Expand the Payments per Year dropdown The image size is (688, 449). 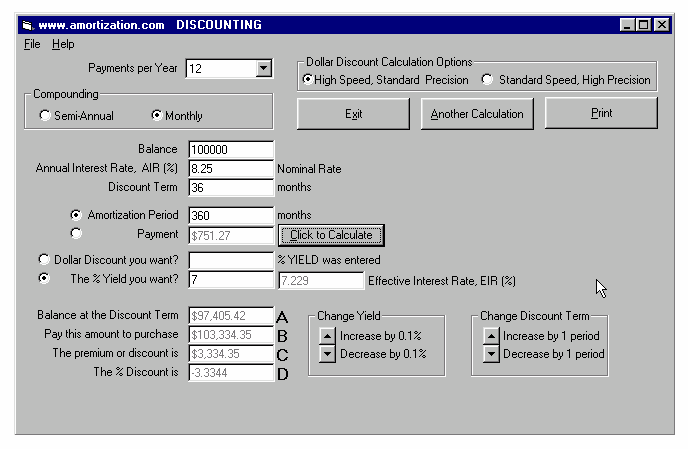264,69
